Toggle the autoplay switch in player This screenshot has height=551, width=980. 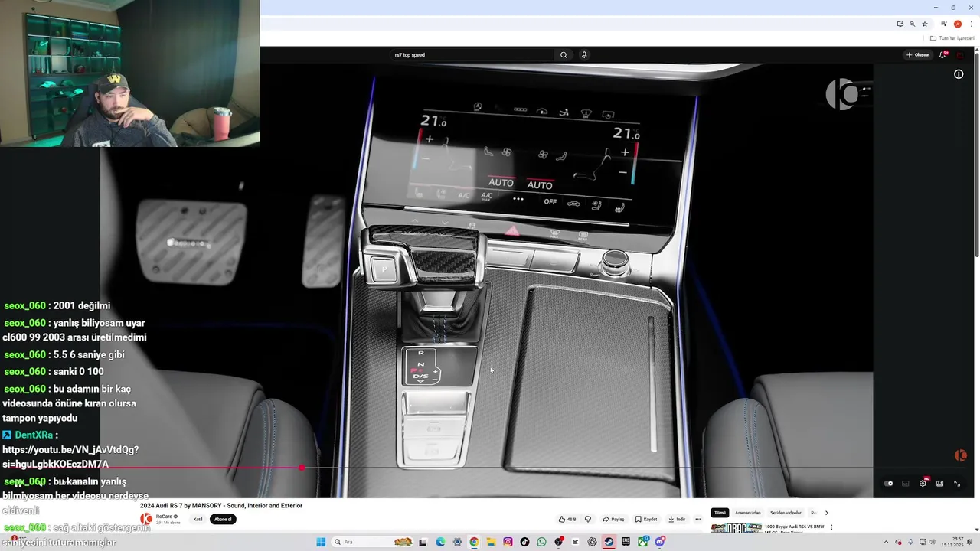click(888, 484)
